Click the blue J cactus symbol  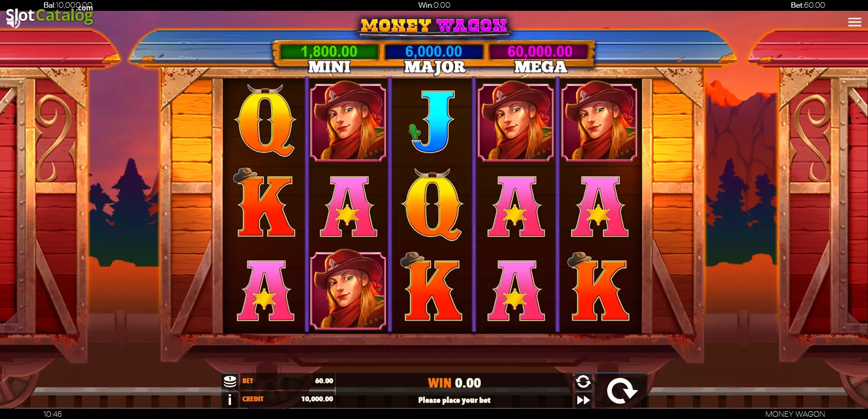pos(432,121)
